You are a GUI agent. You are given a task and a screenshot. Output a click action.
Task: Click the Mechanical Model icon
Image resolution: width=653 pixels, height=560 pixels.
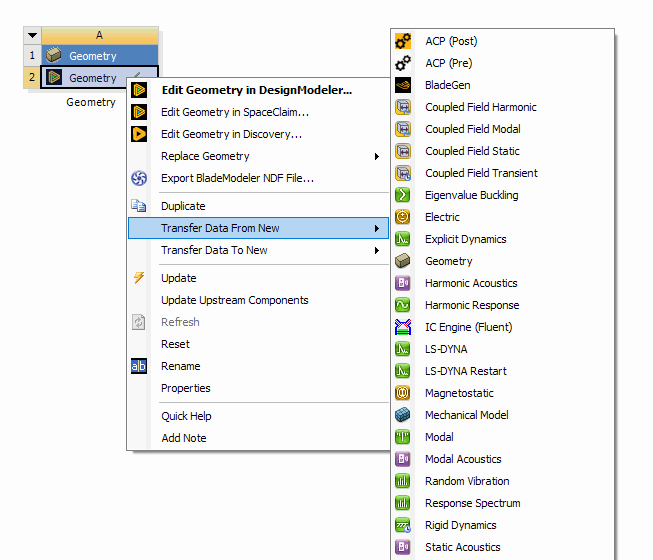tap(403, 415)
